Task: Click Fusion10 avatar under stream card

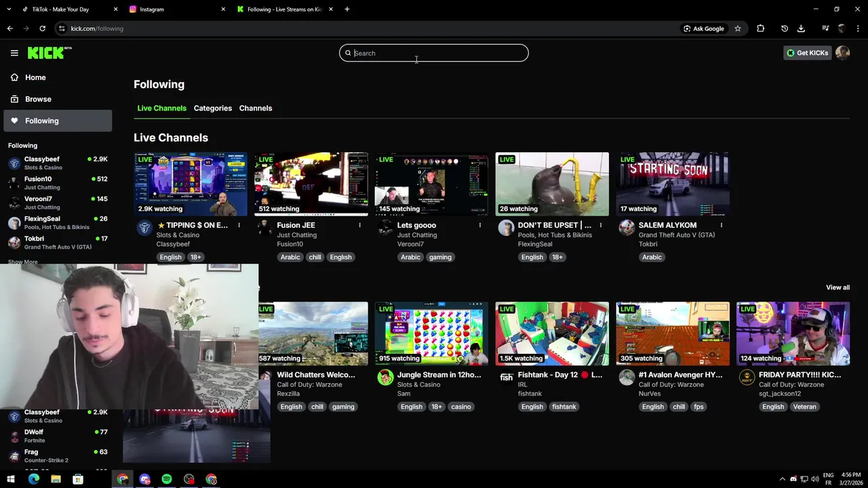Action: (x=264, y=228)
